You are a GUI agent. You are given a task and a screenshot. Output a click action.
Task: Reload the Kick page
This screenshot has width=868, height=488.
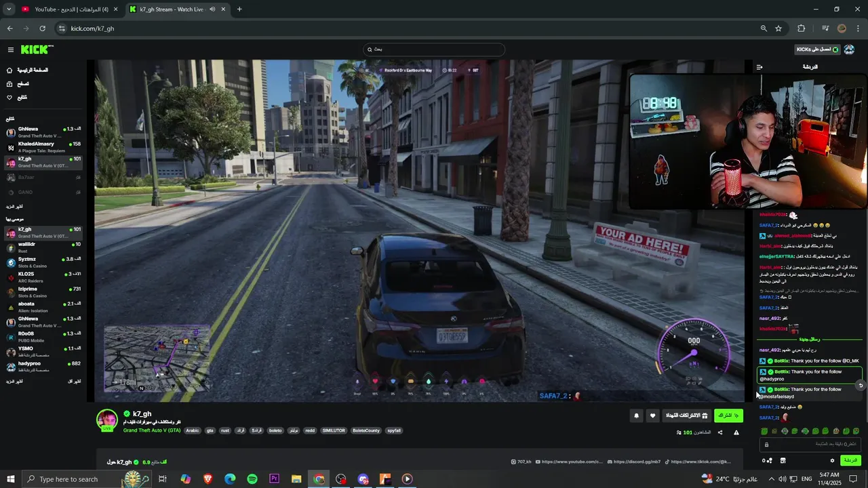(x=42, y=28)
